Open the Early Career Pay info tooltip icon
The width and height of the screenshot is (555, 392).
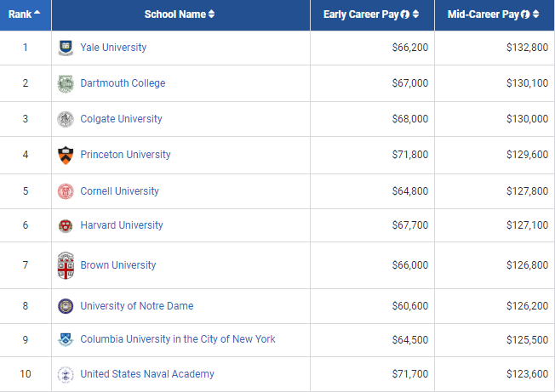pyautogui.click(x=404, y=14)
